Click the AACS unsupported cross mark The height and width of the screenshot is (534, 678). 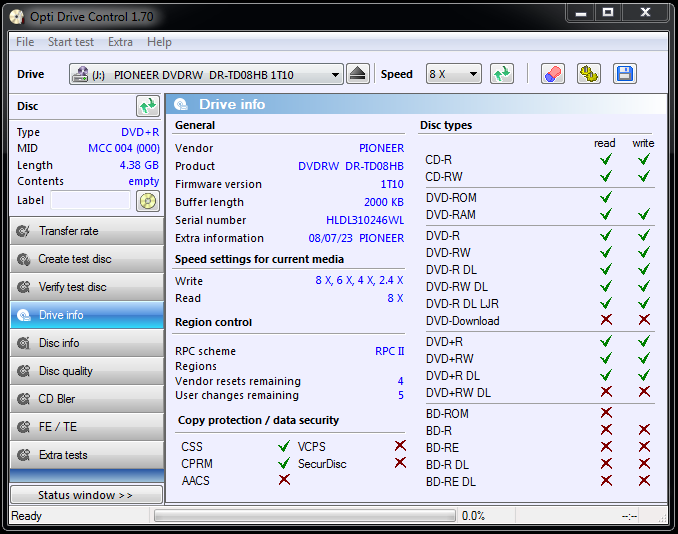[x=284, y=480]
